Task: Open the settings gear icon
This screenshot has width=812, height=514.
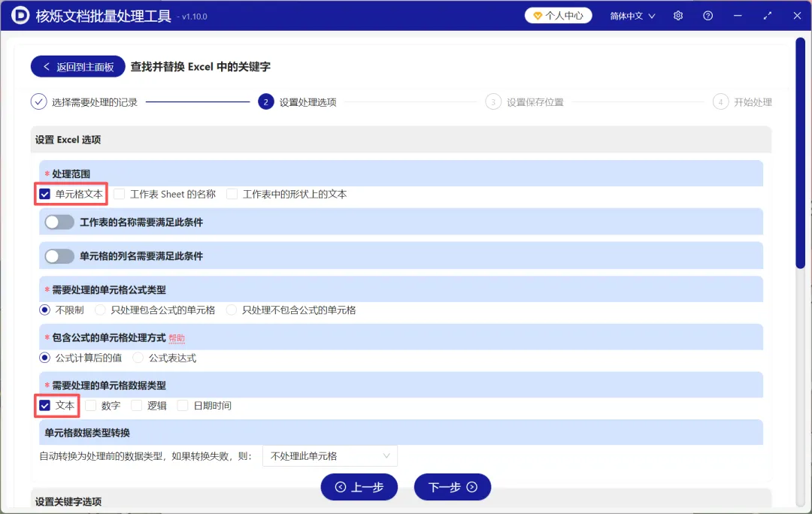Action: click(x=678, y=16)
